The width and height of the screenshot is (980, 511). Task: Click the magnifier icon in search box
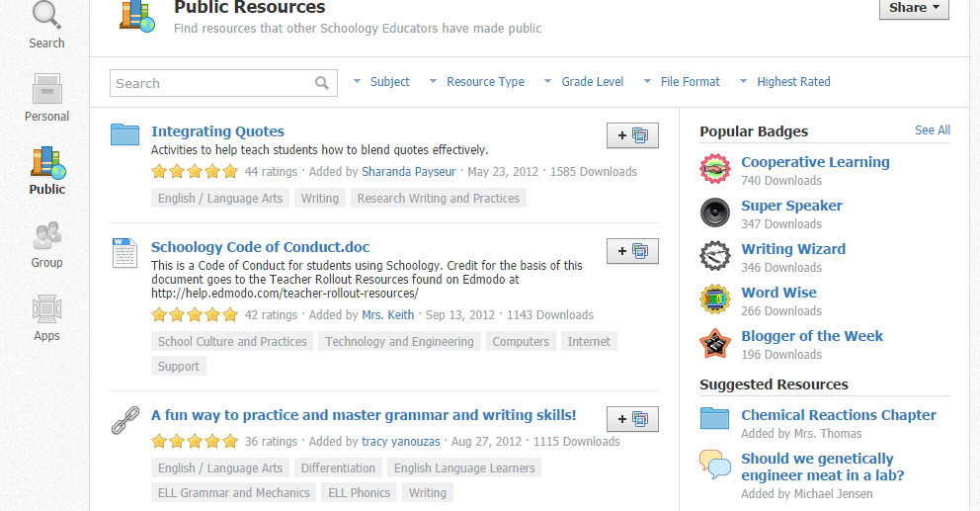click(x=322, y=83)
